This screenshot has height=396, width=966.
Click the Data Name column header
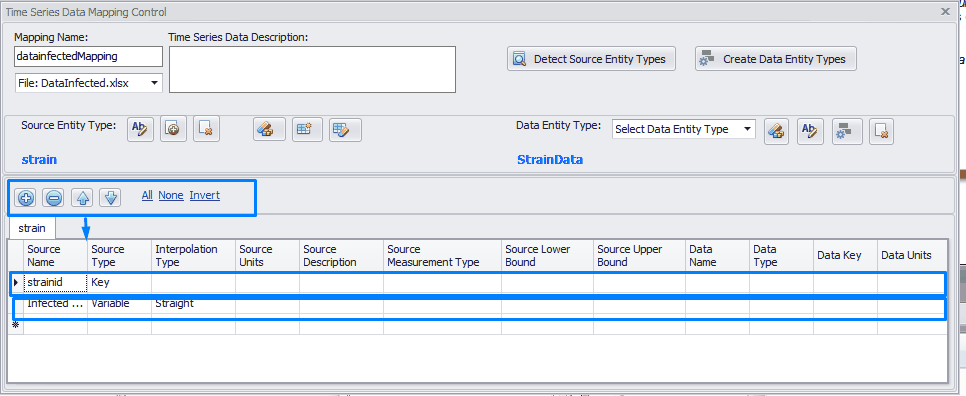point(717,256)
